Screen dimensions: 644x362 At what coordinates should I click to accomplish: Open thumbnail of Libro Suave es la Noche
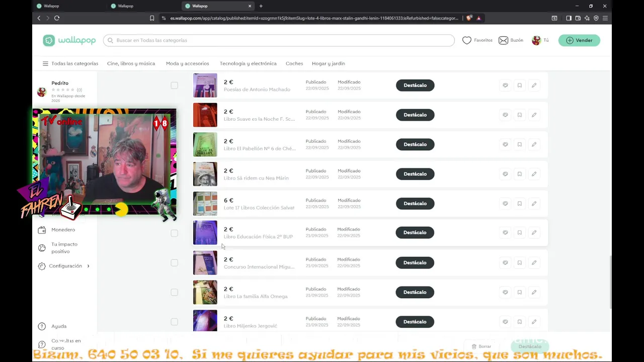click(205, 115)
